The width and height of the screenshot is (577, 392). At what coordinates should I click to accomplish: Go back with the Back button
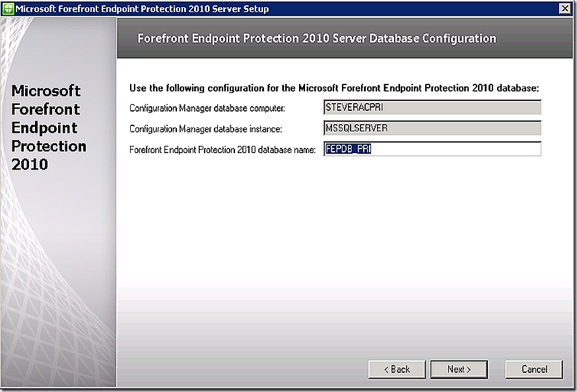tap(397, 369)
